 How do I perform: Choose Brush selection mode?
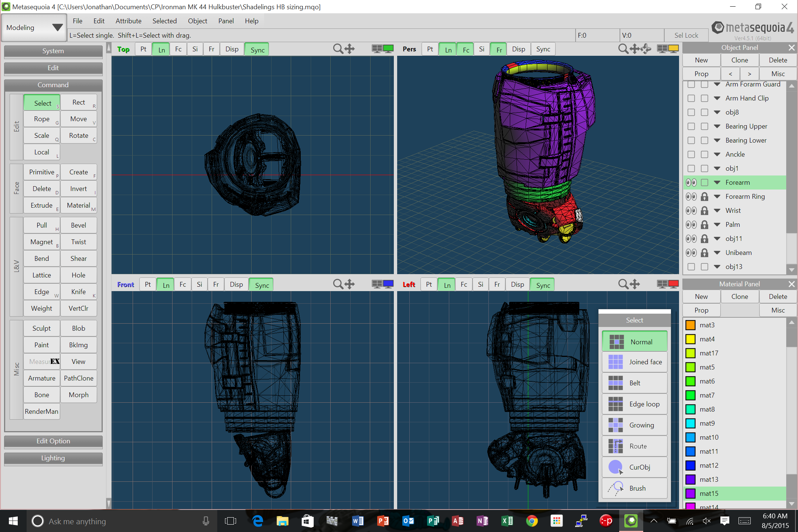(634, 488)
